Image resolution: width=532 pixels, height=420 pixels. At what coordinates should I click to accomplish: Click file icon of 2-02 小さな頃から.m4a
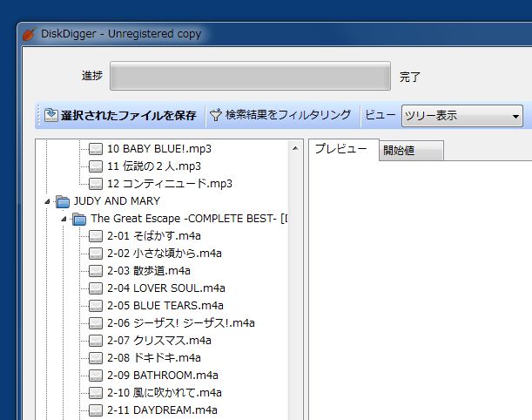[x=96, y=254]
